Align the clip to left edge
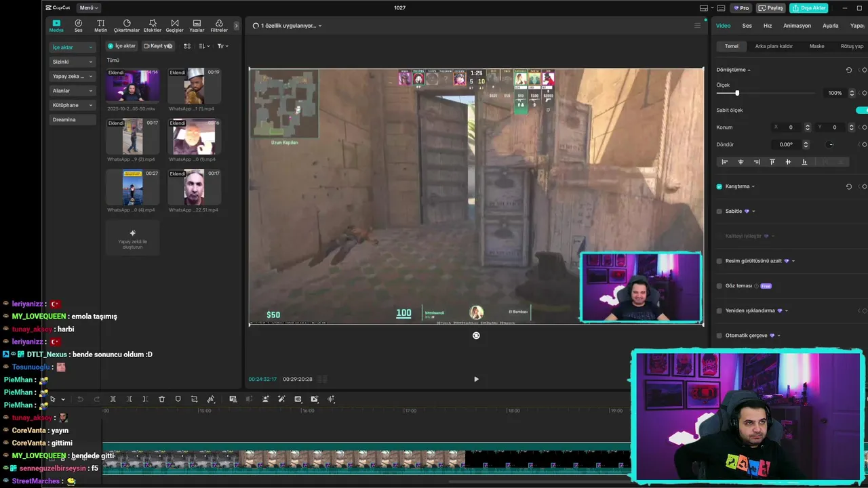Viewport: 868px width, 488px height. [x=724, y=162]
